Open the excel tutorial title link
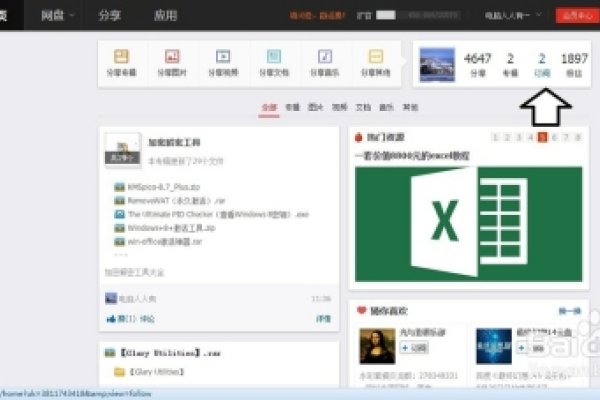Screen dimensions: 600x400 click(x=412, y=156)
